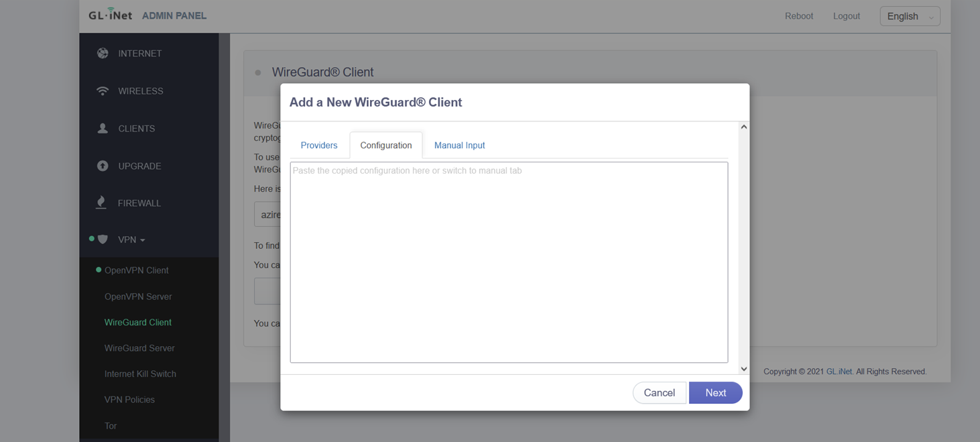Go to WireGuard Server page
Screen dimensions: 980x442
139,348
